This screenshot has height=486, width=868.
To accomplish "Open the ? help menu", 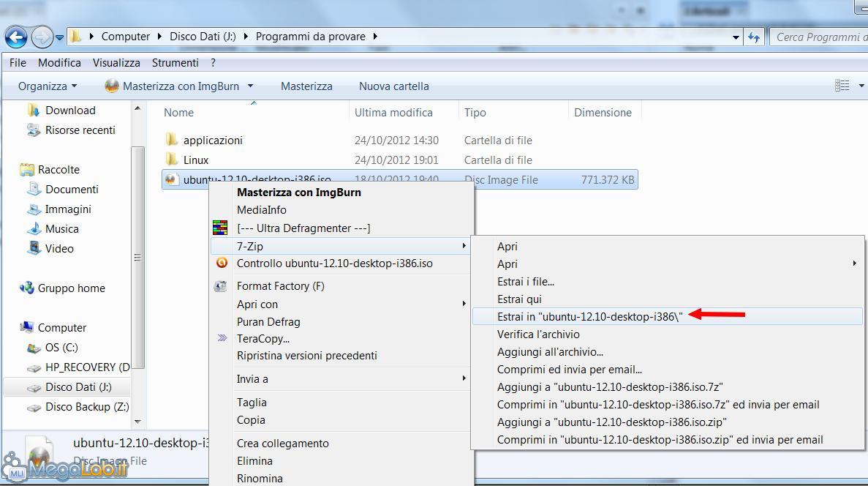I will (x=213, y=63).
